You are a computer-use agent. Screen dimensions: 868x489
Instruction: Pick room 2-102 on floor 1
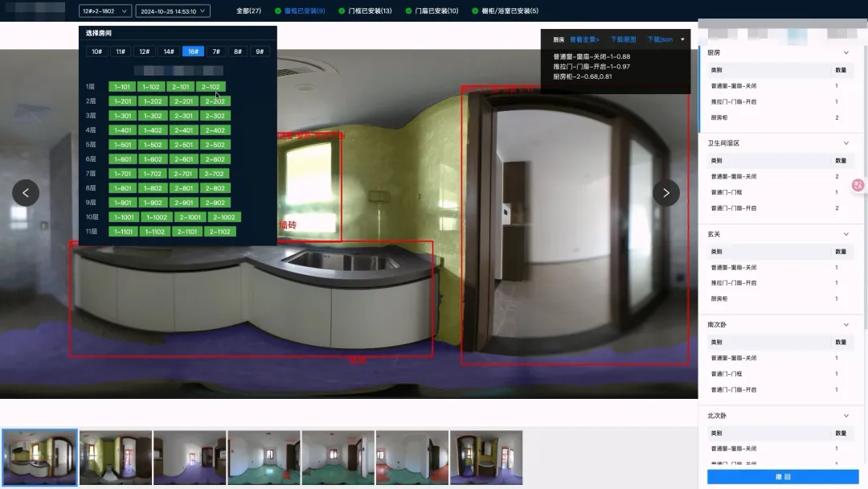[211, 87]
